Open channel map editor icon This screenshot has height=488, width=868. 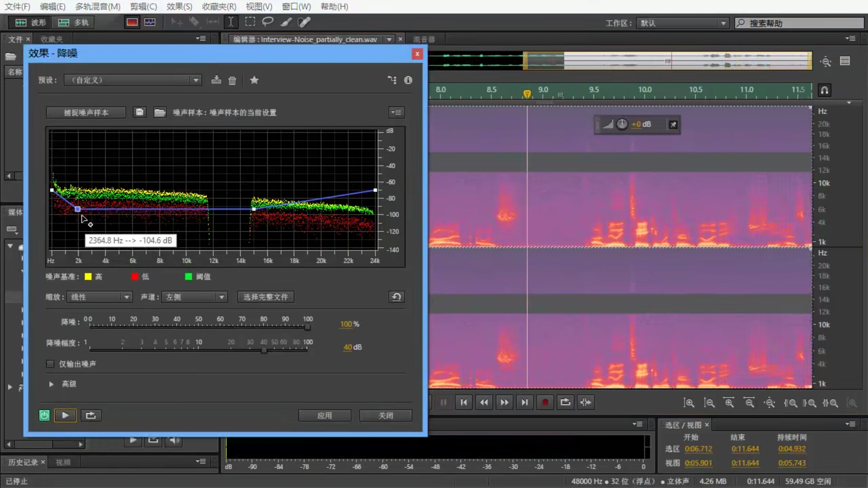392,80
